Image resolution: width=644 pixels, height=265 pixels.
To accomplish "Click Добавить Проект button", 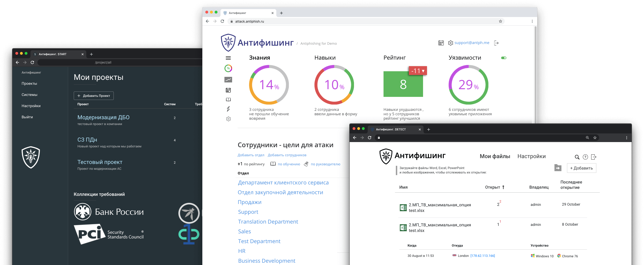I will click(x=93, y=96).
